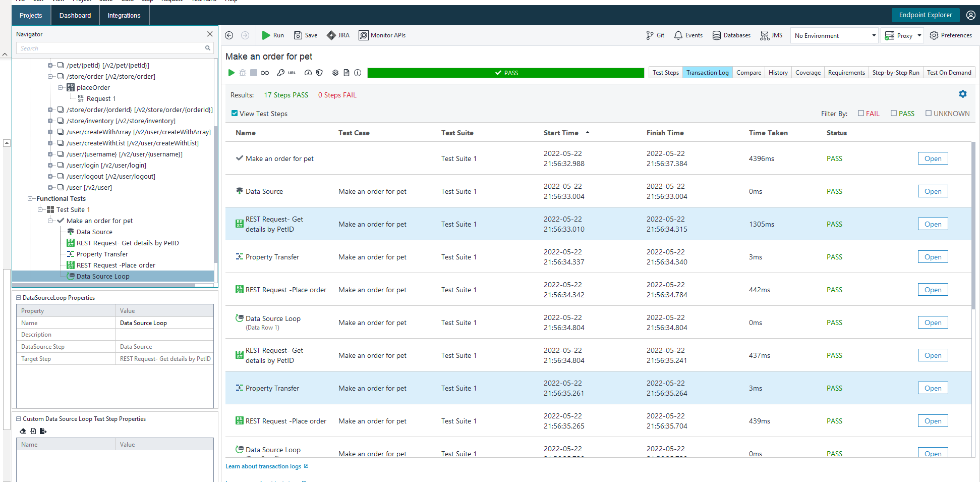
Task: Click the info circle icon
Action: (358, 73)
